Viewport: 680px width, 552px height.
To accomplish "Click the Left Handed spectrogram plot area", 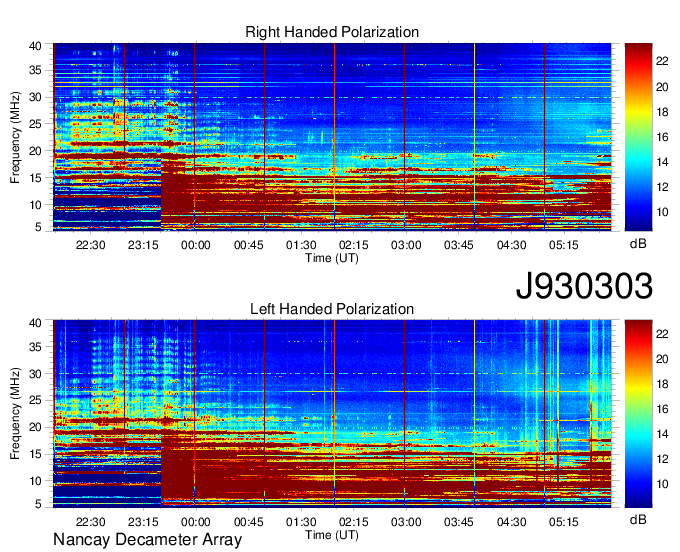I will click(x=332, y=414).
